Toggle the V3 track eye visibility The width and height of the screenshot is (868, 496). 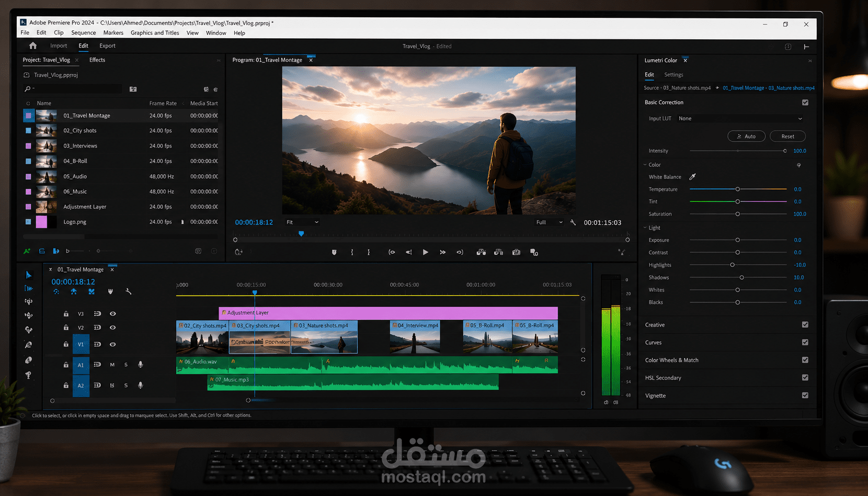pos(112,314)
